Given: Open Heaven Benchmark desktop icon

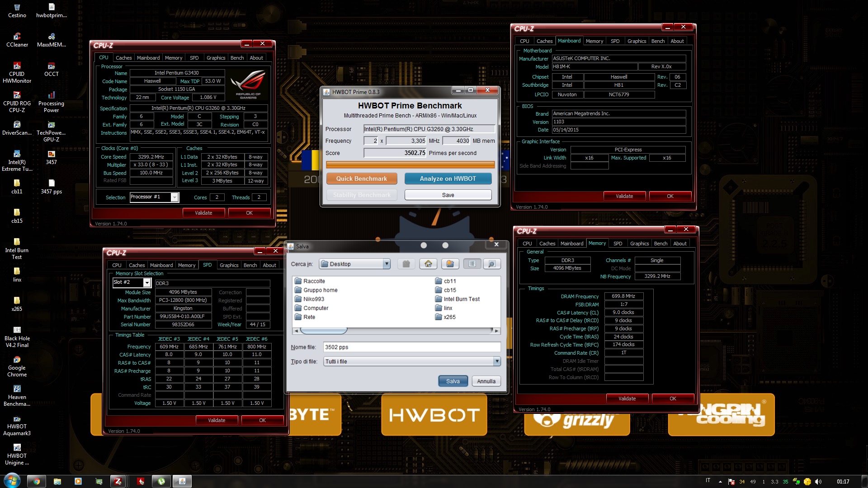Looking at the screenshot, I should tap(17, 396).
